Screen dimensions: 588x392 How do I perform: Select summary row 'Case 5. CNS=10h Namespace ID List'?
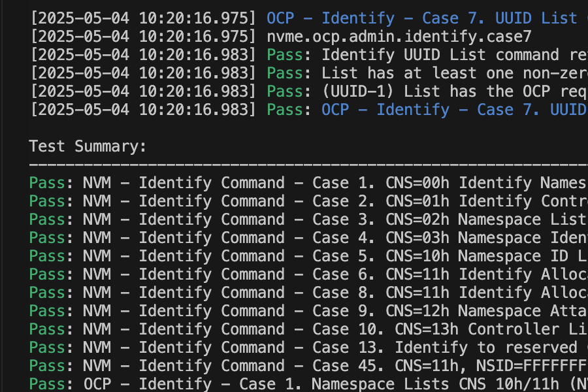click(x=308, y=256)
